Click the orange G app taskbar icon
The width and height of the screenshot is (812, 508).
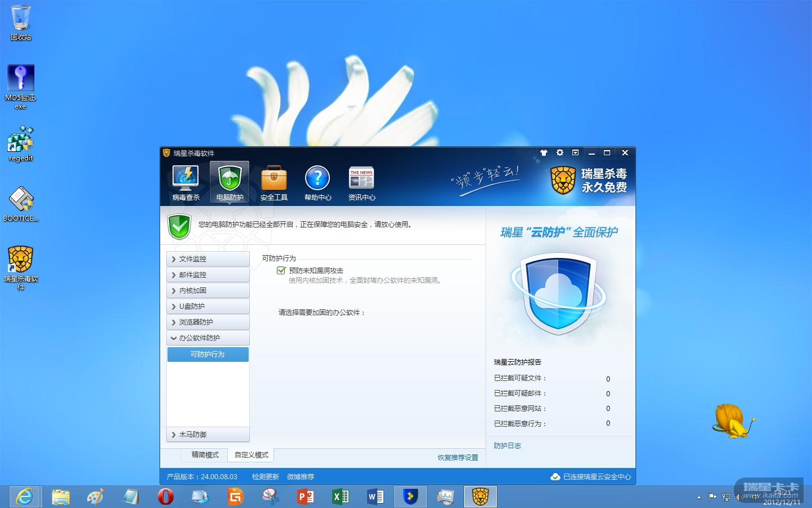tap(235, 497)
